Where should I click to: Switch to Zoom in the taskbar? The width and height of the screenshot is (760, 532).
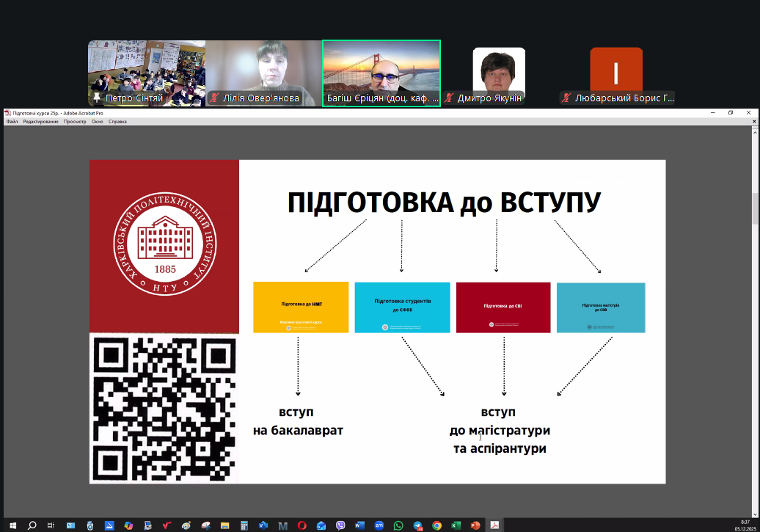[379, 525]
